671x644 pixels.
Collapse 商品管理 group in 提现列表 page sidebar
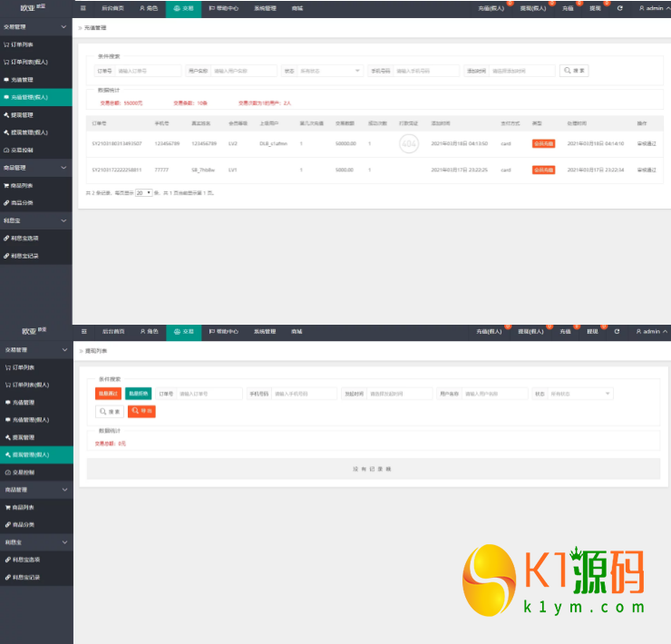click(36, 490)
